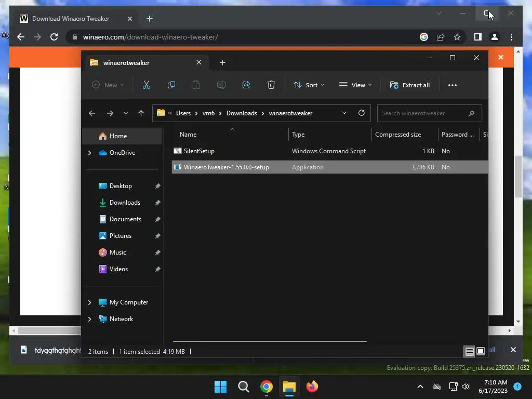Click the Paste clipboard icon in Explorer toolbar

(x=196, y=85)
